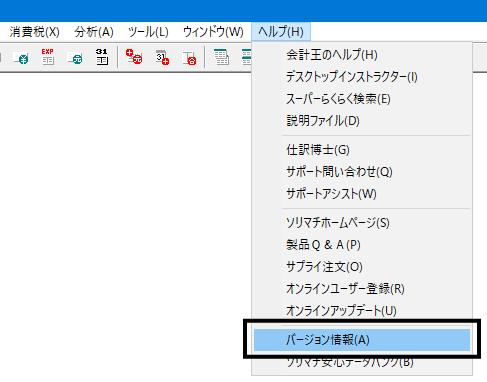Select 会計王のヘルプ(H)
Image resolution: width=487 pixels, height=382 pixels.
362,55
